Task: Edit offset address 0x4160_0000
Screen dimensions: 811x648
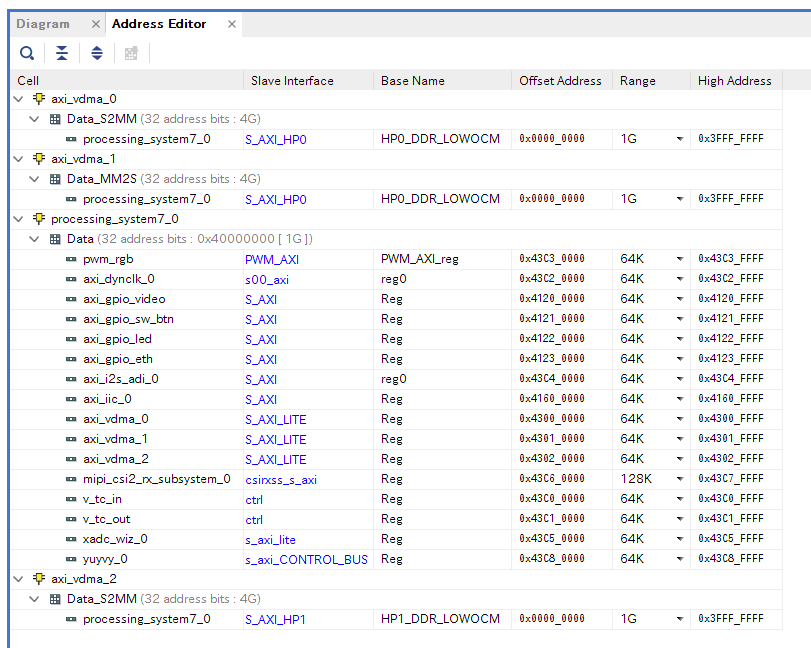Action: (552, 399)
